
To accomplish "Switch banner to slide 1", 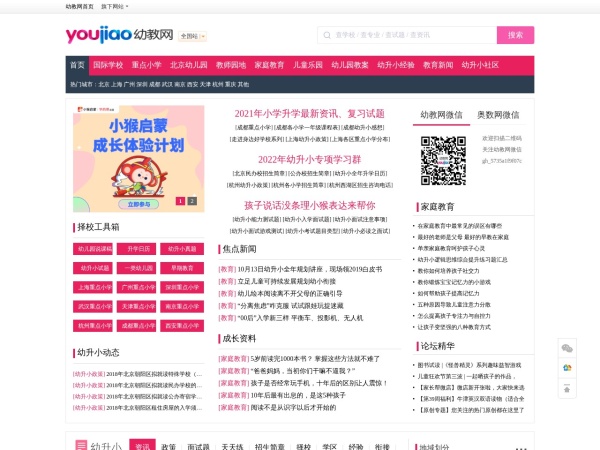I will tap(180, 201).
